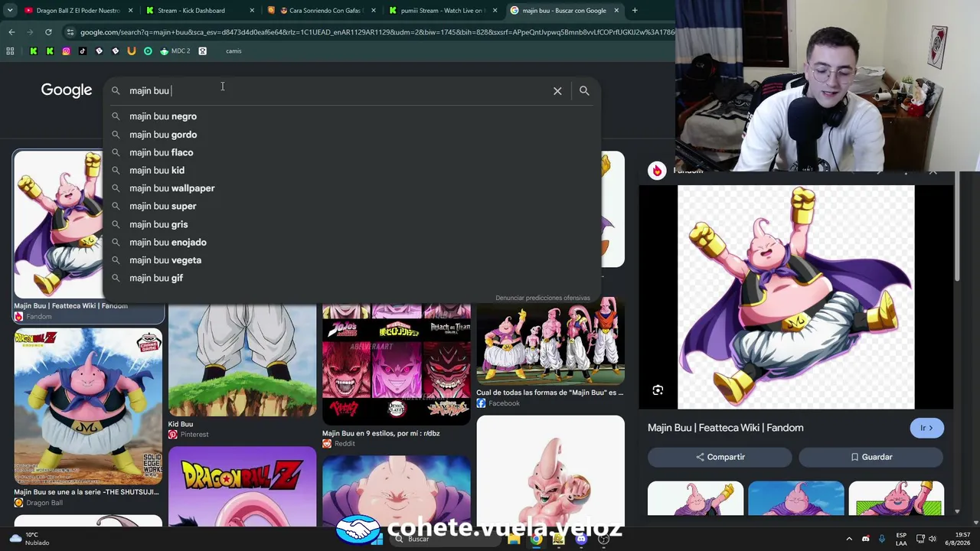Open the Majin Buu en 9 estilos Reddit result

(x=396, y=365)
